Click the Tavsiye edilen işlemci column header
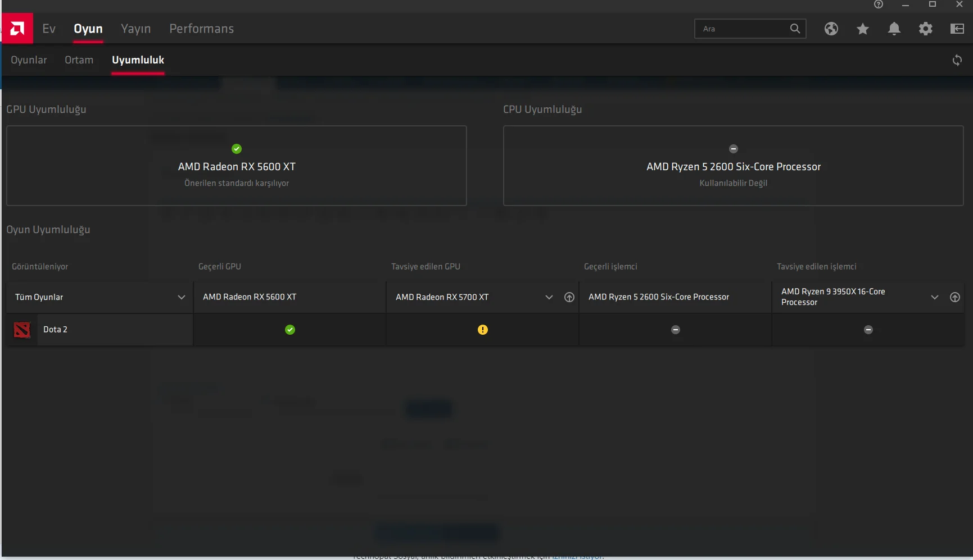973x560 pixels. click(x=817, y=267)
